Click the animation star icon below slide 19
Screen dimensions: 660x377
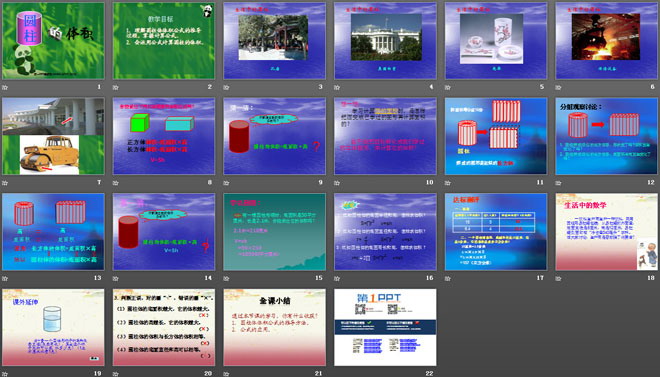point(5,374)
